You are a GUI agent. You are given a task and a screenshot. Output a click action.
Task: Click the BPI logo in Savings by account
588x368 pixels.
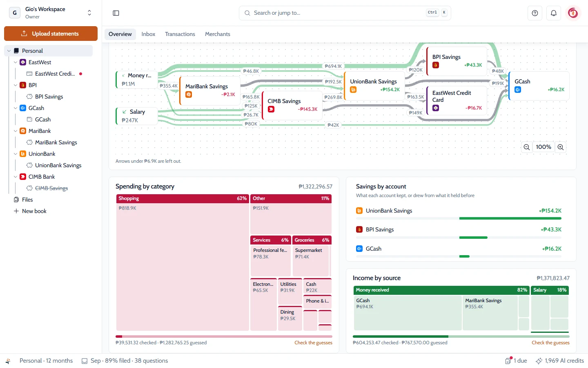(x=359, y=229)
